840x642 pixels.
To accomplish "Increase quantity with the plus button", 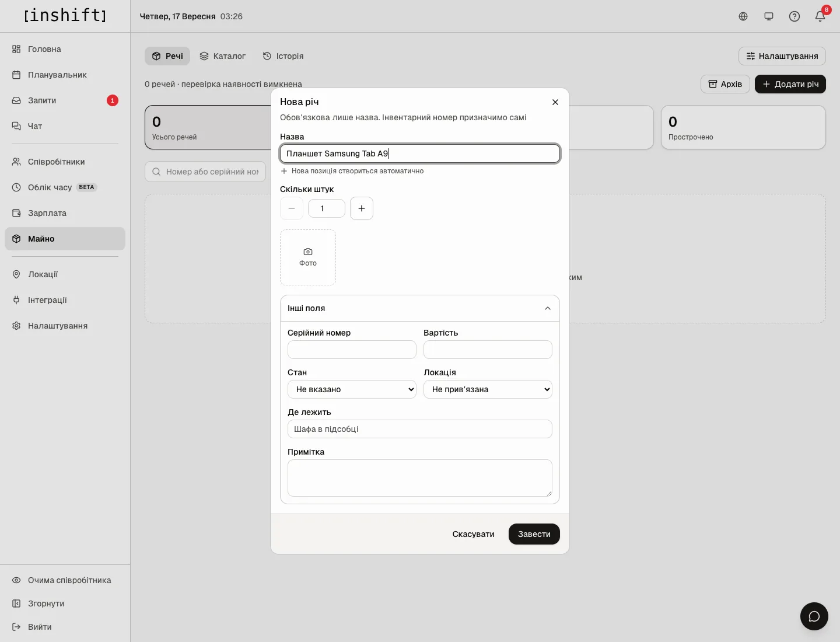I will tap(362, 208).
